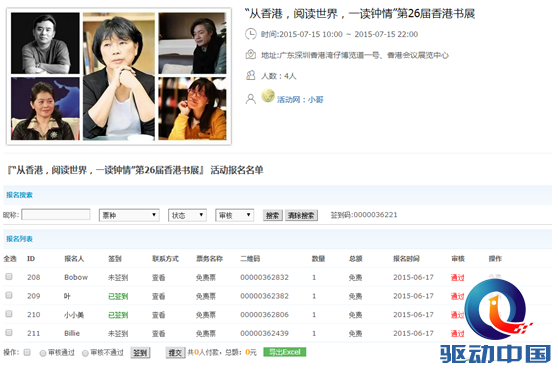Click 查看 contact link for row 209

click(x=159, y=296)
